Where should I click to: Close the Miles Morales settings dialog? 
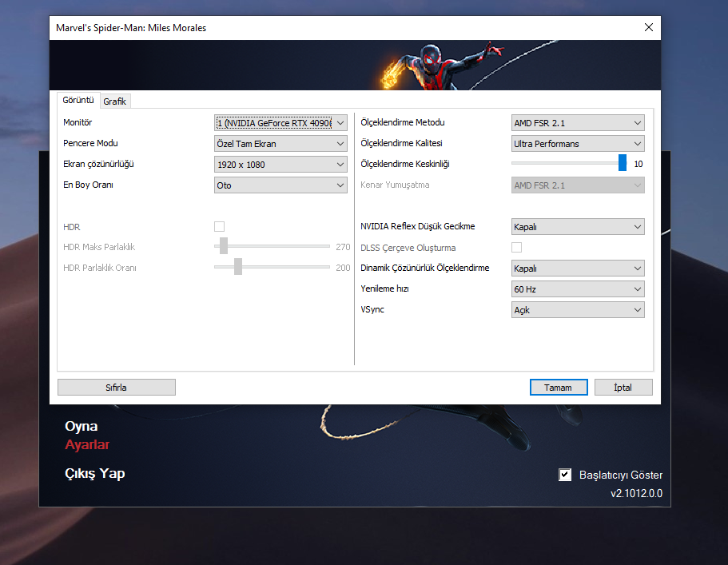(x=649, y=27)
